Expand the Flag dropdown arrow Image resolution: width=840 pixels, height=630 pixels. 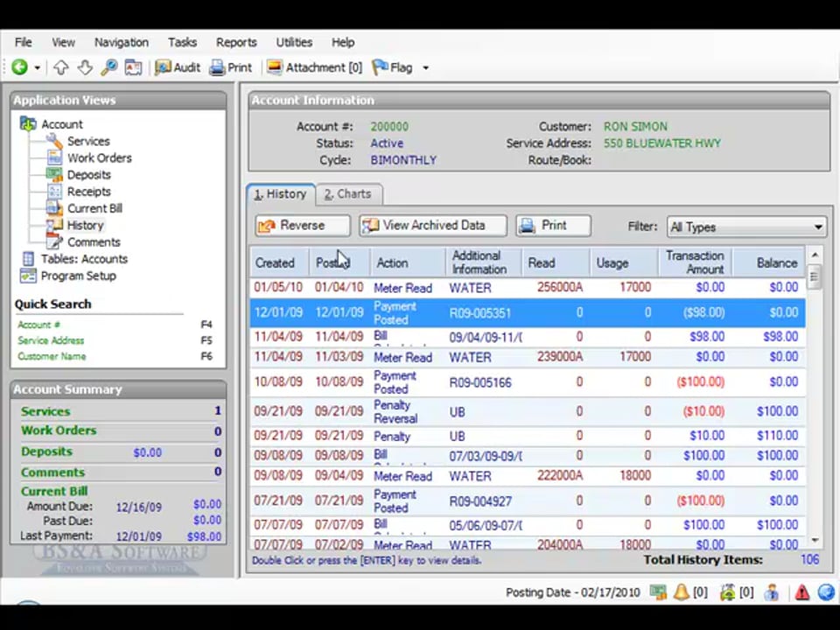(426, 67)
